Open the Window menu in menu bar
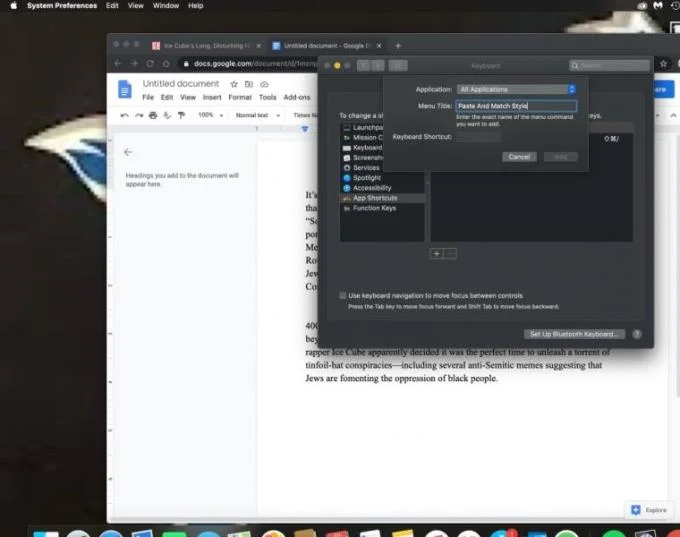Viewport: 680px width, 537px height. point(166,6)
